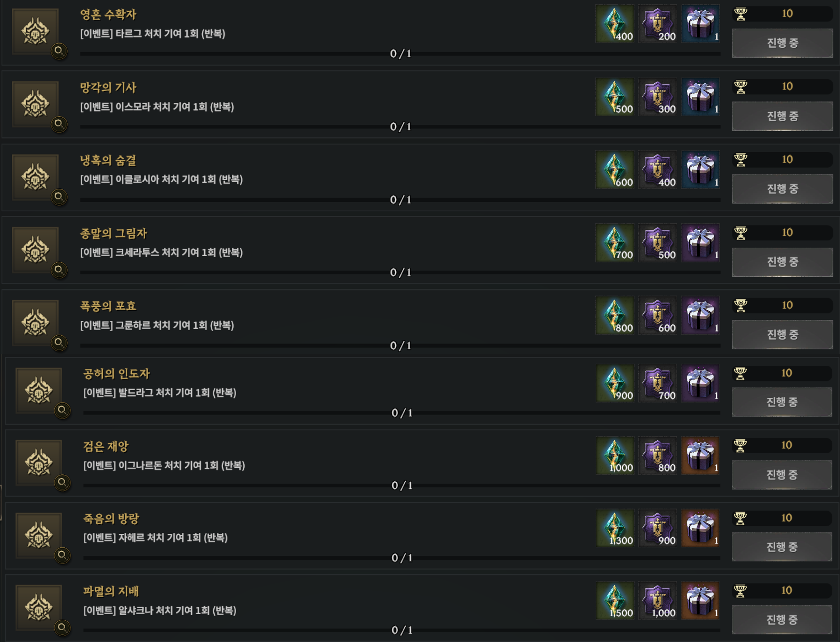Click the orange gift box for 검은 재앙
This screenshot has width=840, height=642.
[700, 455]
